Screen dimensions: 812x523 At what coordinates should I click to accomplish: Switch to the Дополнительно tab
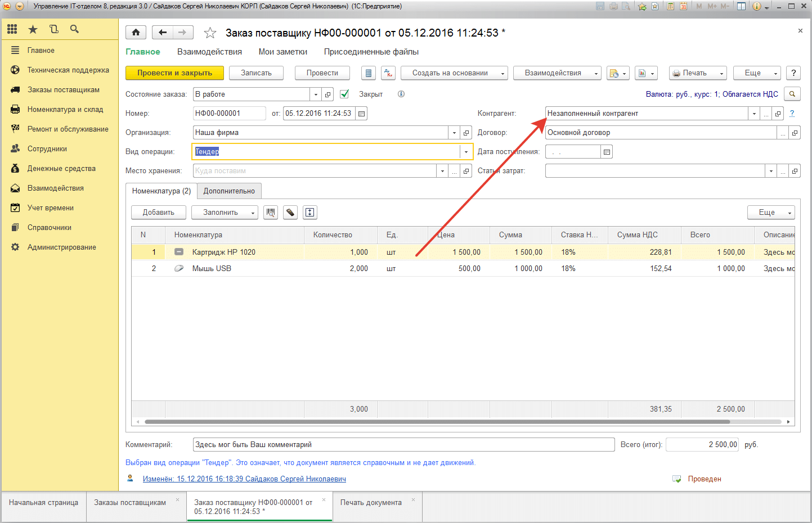pos(229,191)
